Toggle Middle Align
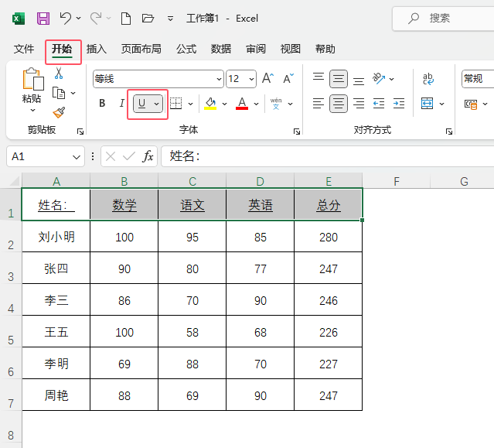Image resolution: width=494 pixels, height=448 pixels. (339, 78)
